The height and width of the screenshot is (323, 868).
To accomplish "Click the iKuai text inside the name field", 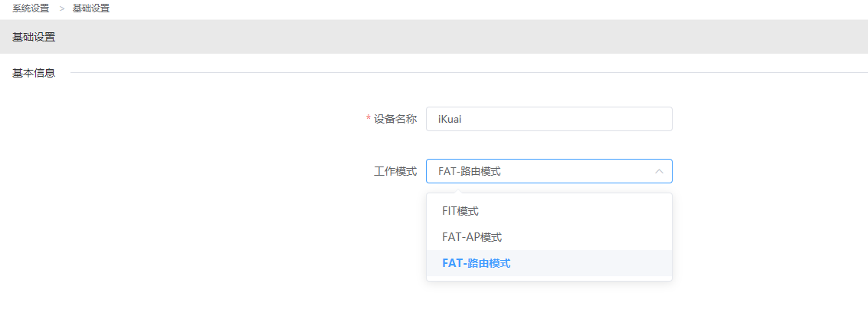I will point(450,119).
